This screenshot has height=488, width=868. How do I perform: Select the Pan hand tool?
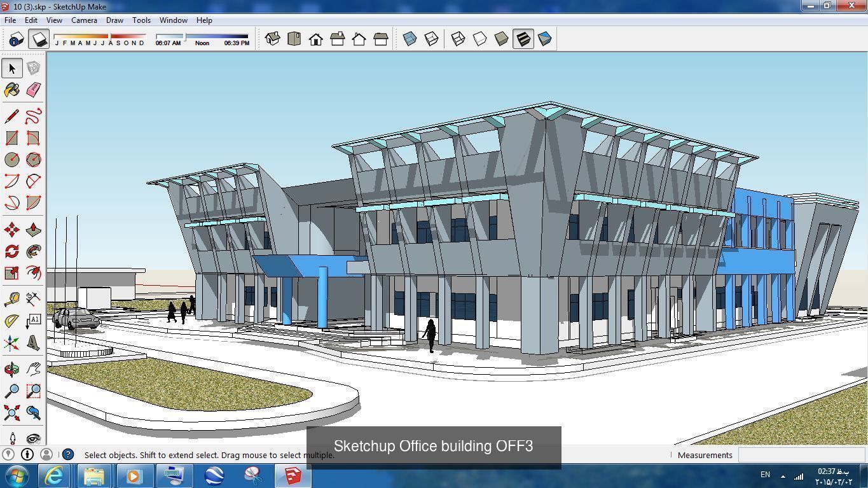(x=33, y=369)
